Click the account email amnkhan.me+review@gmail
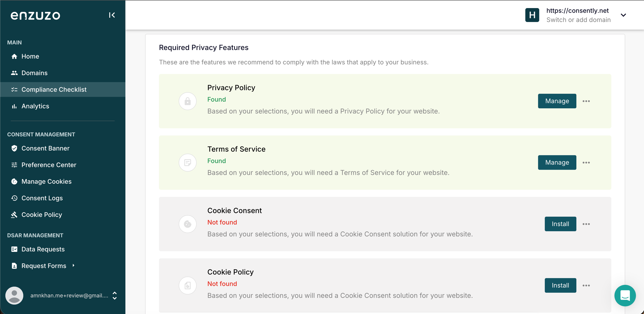Screen dimensions: 644x314 tap(69, 296)
